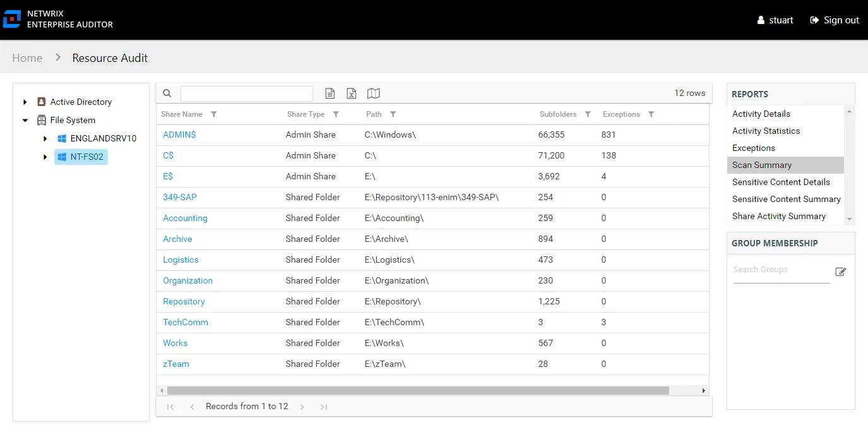Select ENGLANDSRV10 in the tree
Viewport: 868px width, 425px height.
(x=104, y=138)
